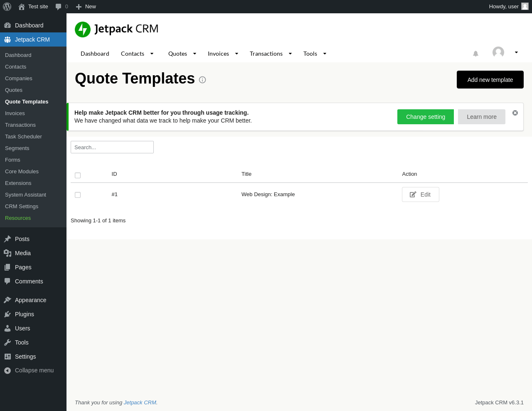Screen dimensions: 532x411
Task: Open the WordPress logo menu
Action: [x=7, y=7]
